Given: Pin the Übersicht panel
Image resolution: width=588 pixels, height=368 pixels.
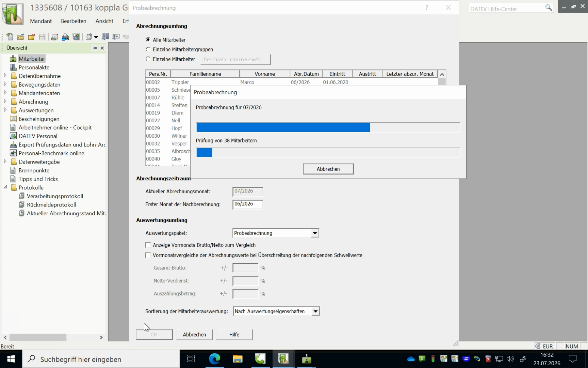Looking at the screenshot, I should pos(95,48).
